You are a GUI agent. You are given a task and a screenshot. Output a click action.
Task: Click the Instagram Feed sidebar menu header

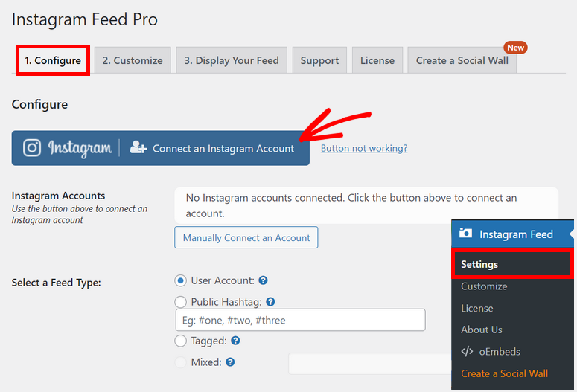point(512,234)
